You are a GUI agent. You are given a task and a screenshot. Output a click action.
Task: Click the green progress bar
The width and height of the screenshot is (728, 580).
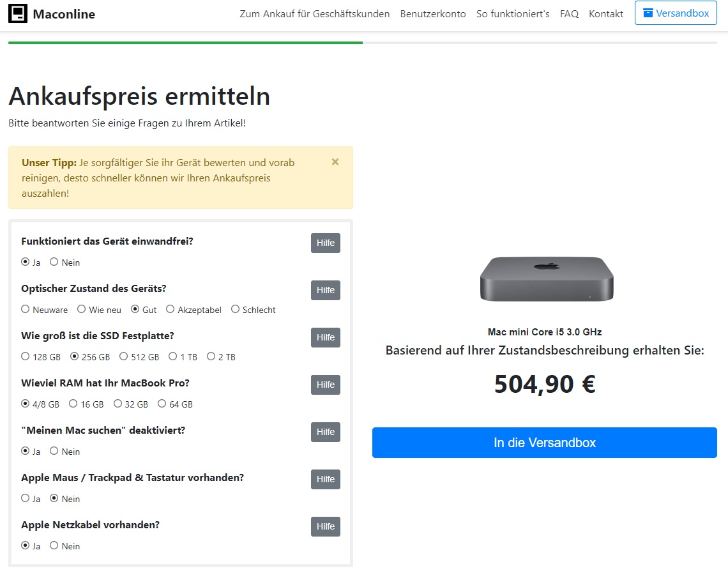(x=185, y=43)
